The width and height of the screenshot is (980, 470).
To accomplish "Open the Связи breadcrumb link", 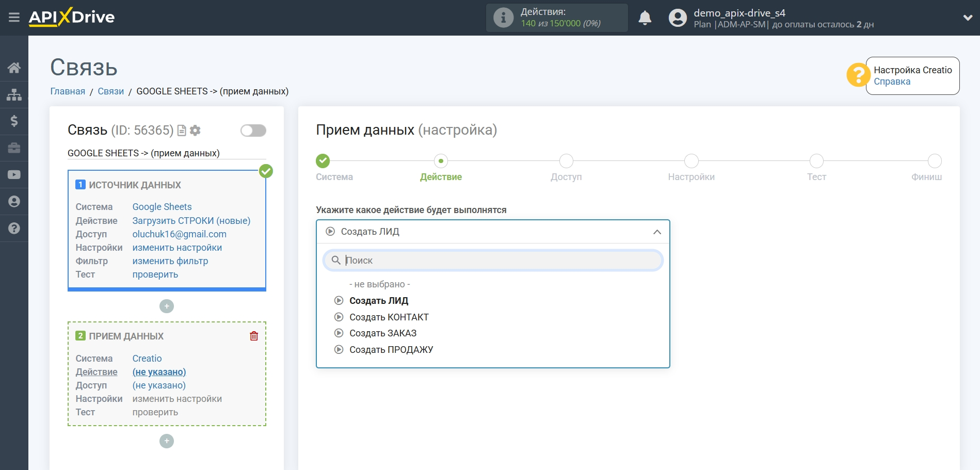I will 110,91.
